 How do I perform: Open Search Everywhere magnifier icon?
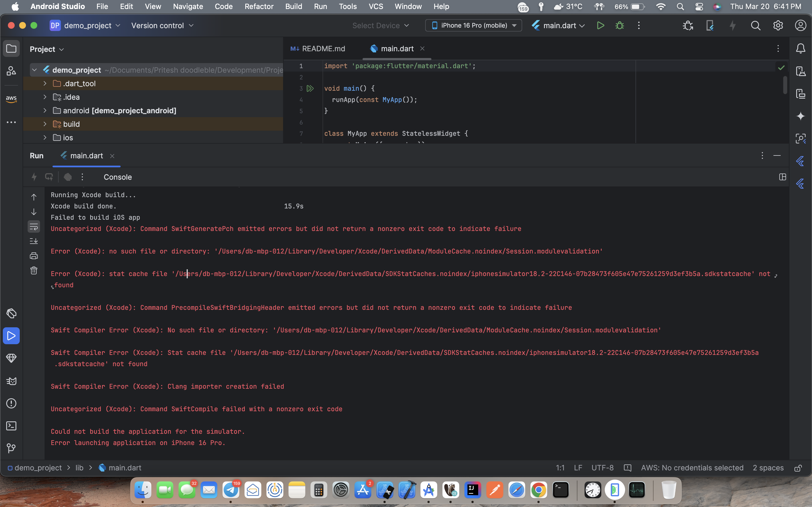[x=755, y=25]
